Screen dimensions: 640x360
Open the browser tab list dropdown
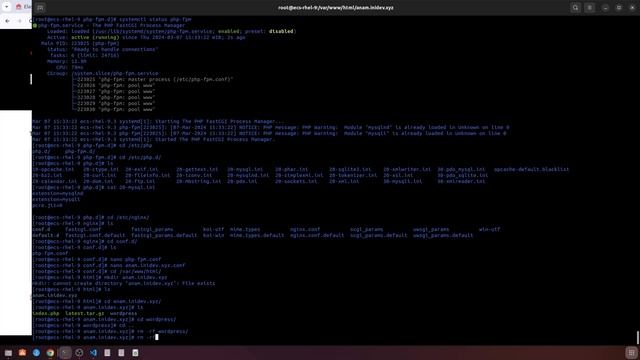point(7,7)
